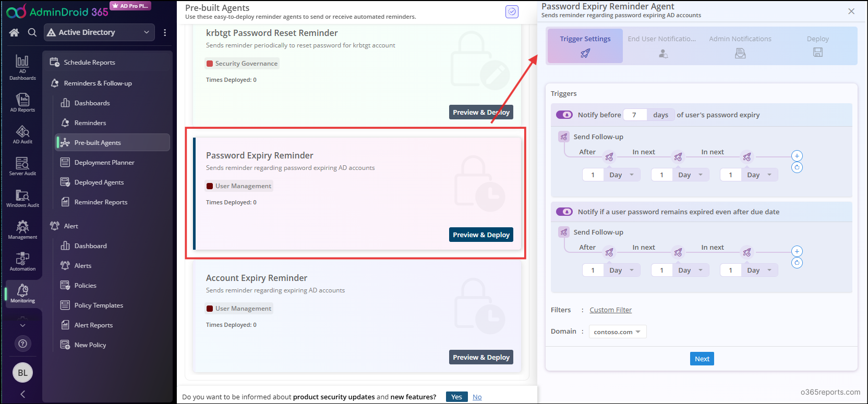This screenshot has height=404, width=868.
Task: Open AD Dashboards in the left rail
Action: (22, 67)
